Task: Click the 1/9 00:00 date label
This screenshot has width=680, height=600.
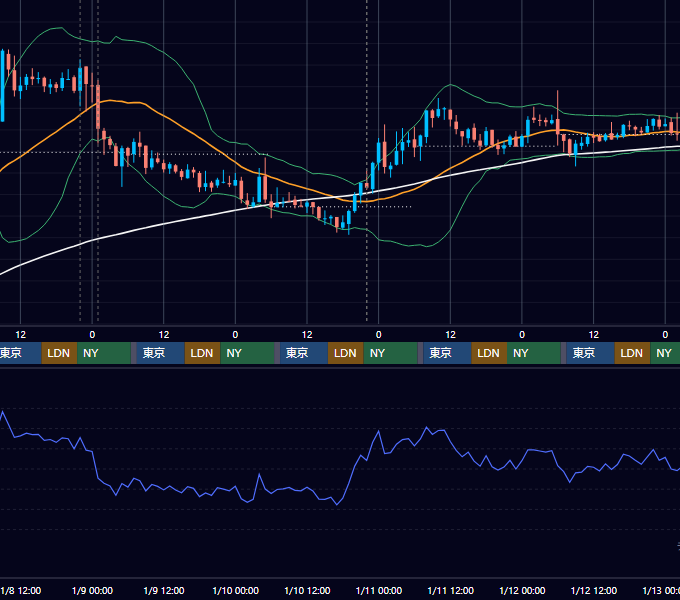Action: pyautogui.click(x=92, y=590)
